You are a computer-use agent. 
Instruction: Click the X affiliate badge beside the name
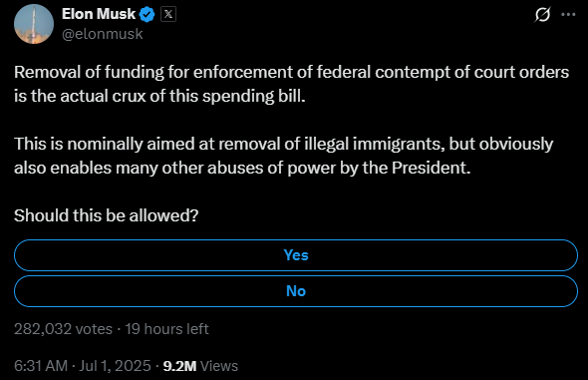point(168,14)
